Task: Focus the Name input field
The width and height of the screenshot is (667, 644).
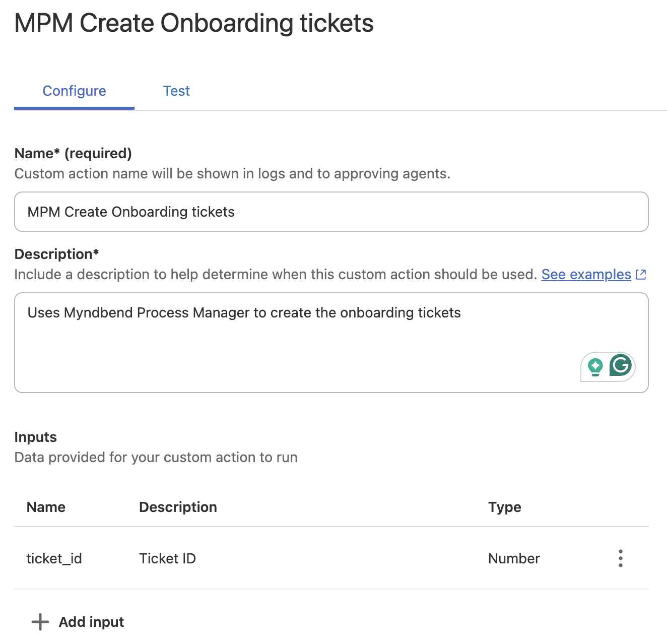Action: pyautogui.click(x=331, y=212)
